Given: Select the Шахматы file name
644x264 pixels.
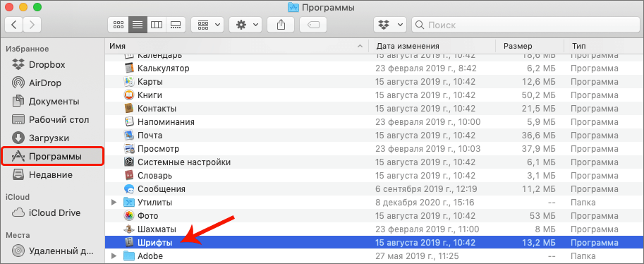Looking at the screenshot, I should (157, 229).
